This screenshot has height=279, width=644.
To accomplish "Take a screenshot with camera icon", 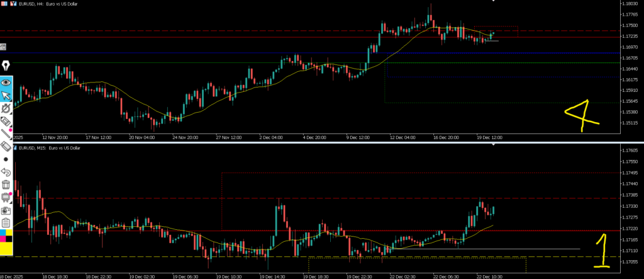I will [6, 210].
